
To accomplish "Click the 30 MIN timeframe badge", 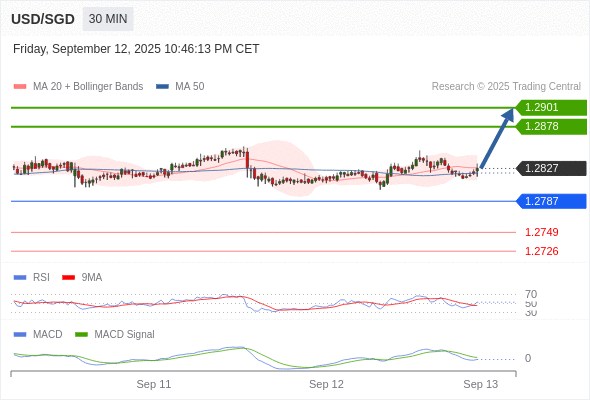I will [x=108, y=19].
